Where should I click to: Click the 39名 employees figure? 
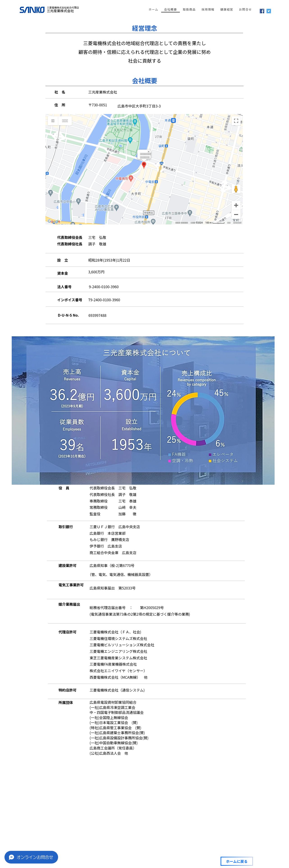pos(72,445)
